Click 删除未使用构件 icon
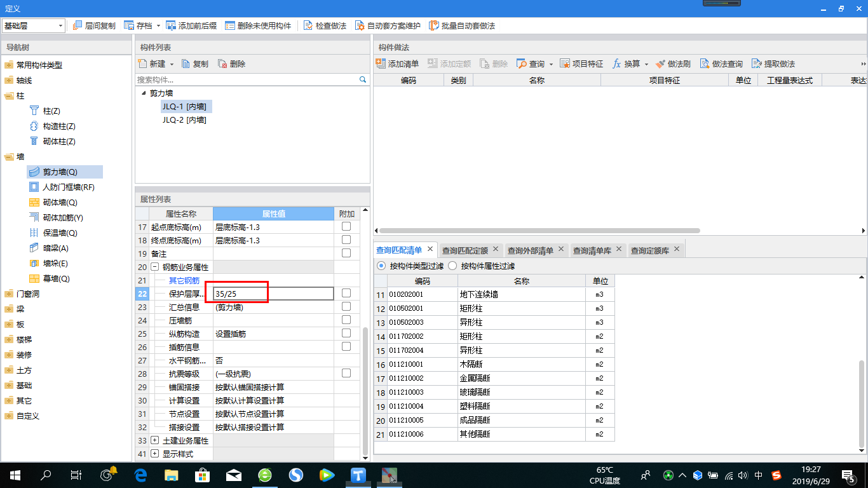 tap(230, 25)
